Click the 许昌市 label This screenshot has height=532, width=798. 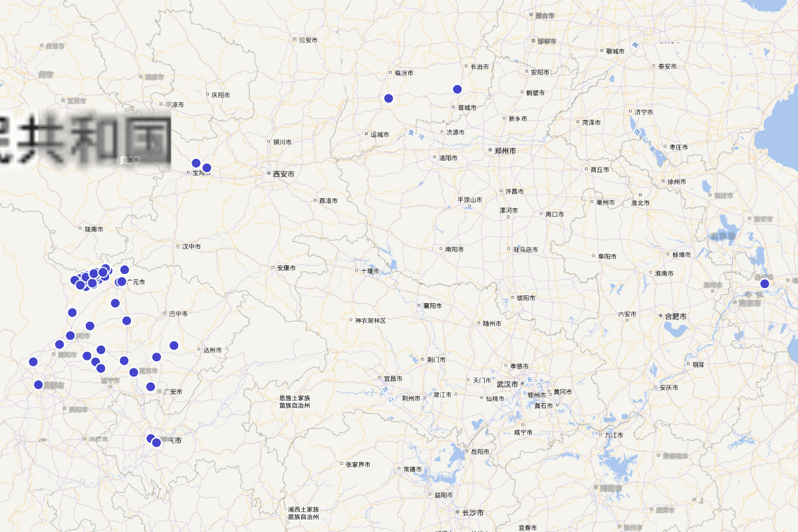click(x=515, y=192)
